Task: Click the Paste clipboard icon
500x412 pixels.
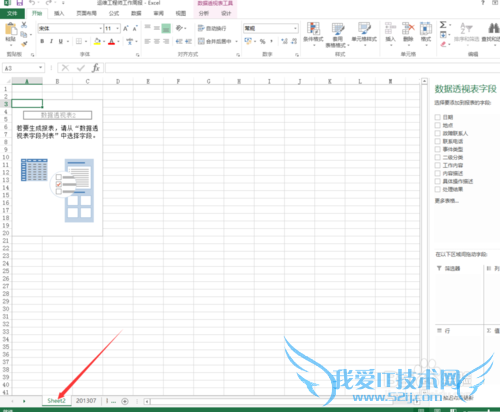Action: pos(11,29)
